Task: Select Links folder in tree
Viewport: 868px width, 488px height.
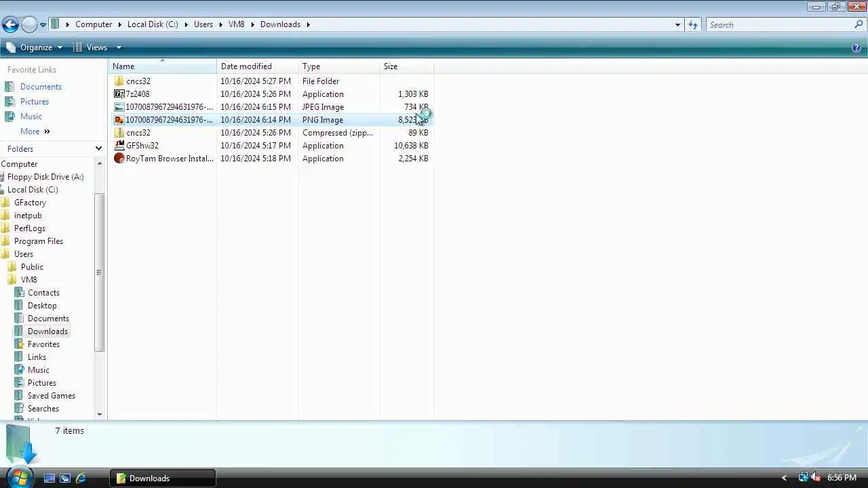Action: [x=37, y=357]
